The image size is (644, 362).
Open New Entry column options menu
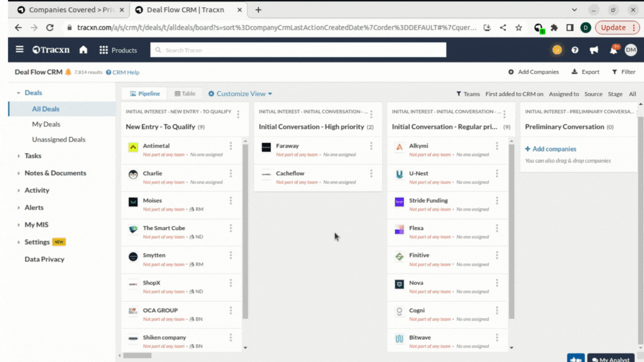coord(238,115)
